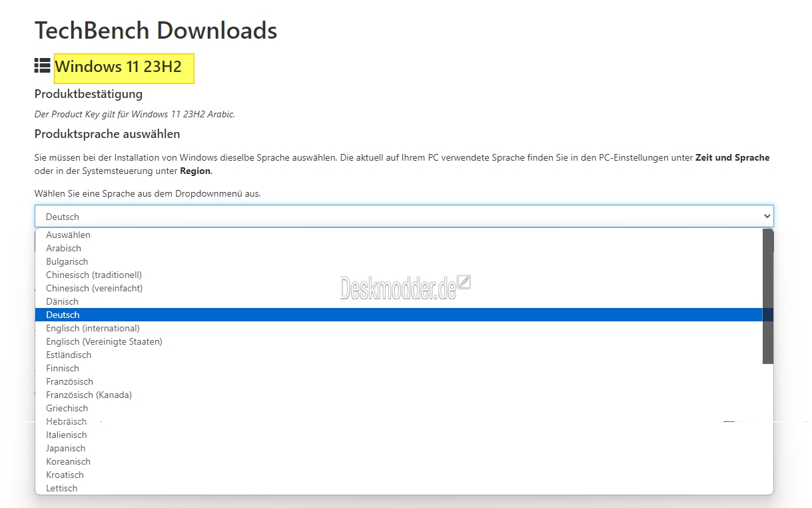Click the bold Zeit und Sprache text
The image size is (812, 508).
(732, 158)
